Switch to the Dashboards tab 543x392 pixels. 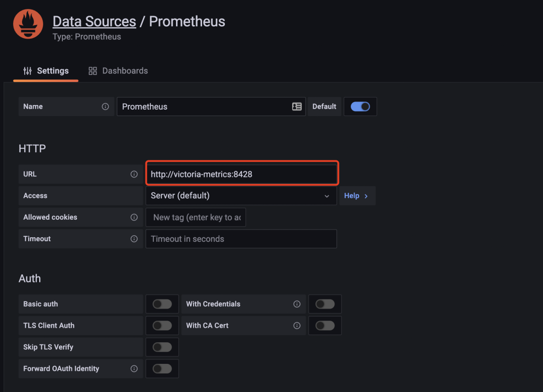coord(119,71)
